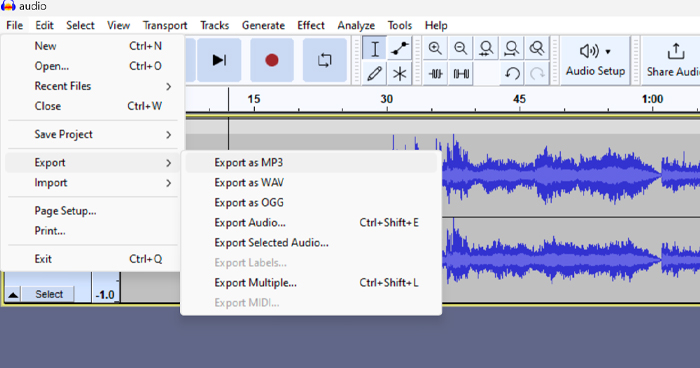700x368 pixels.
Task: Click the 1:00 mark on timeline ruler
Action: click(x=652, y=99)
